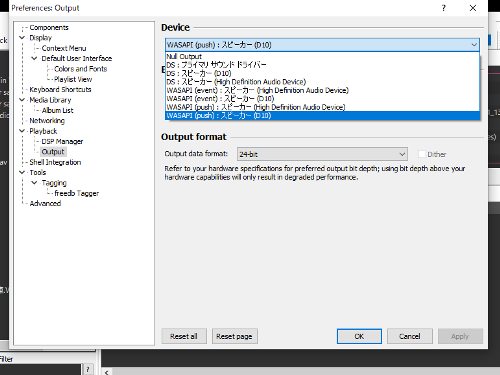Select the Output page in the tree
Image resolution: width=500 pixels, height=375 pixels.
click(x=53, y=152)
